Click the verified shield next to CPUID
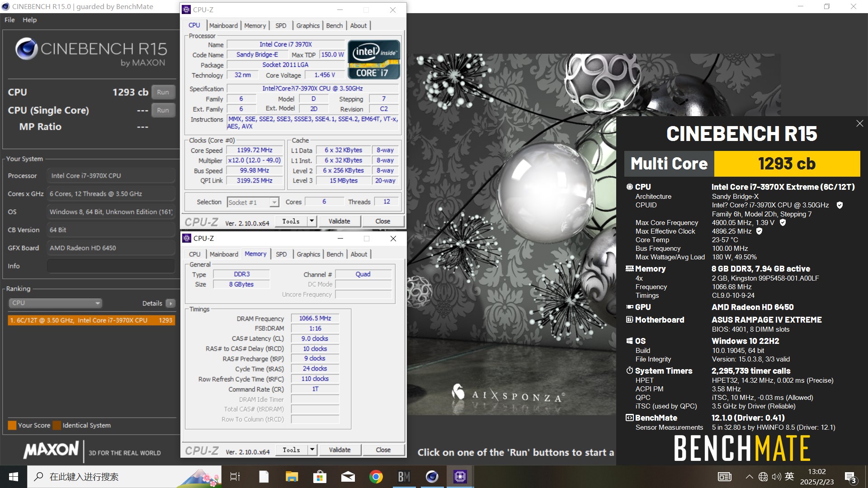Image resolution: width=868 pixels, height=488 pixels. coord(840,205)
